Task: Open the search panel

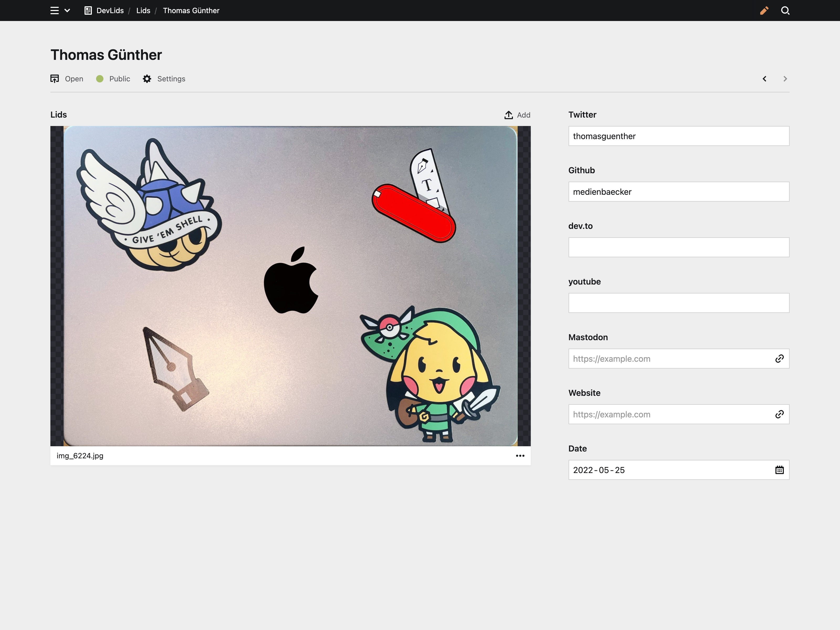Action: point(786,10)
